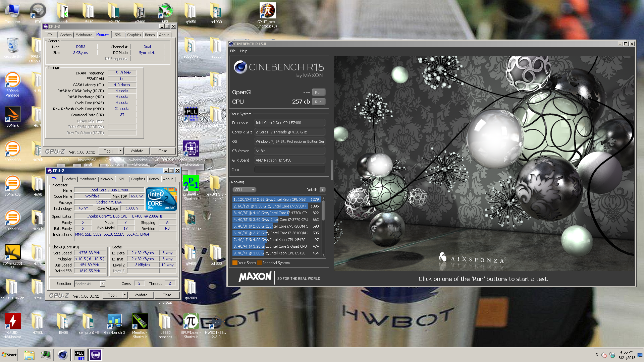644x362 pixels.
Task: Click the Cinebench taskbar icon
Action: point(63,355)
